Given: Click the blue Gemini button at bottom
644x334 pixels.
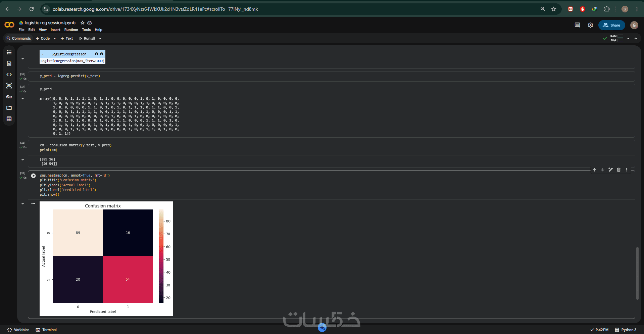Looking at the screenshot, I should coord(322,327).
